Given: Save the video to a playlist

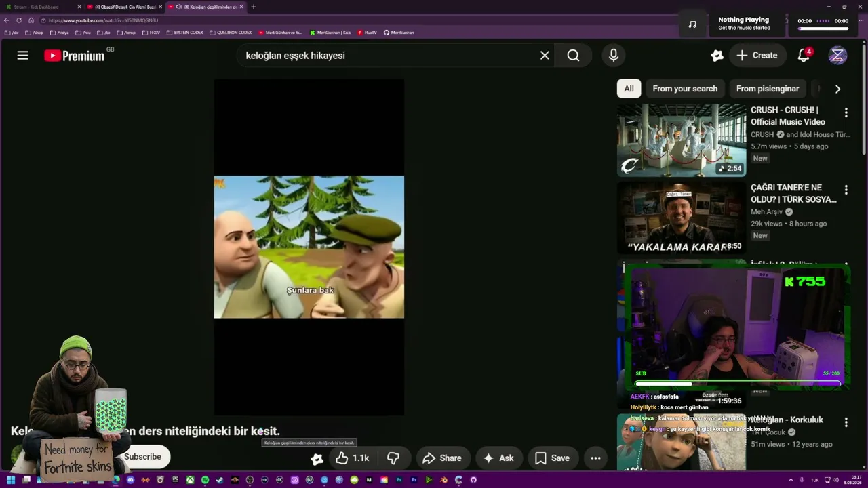Looking at the screenshot, I should click(x=552, y=458).
